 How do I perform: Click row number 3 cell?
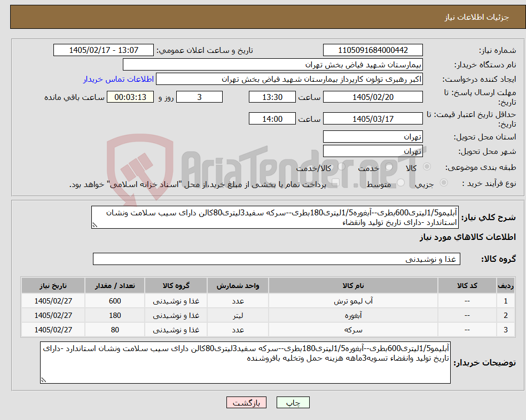tap(506, 330)
